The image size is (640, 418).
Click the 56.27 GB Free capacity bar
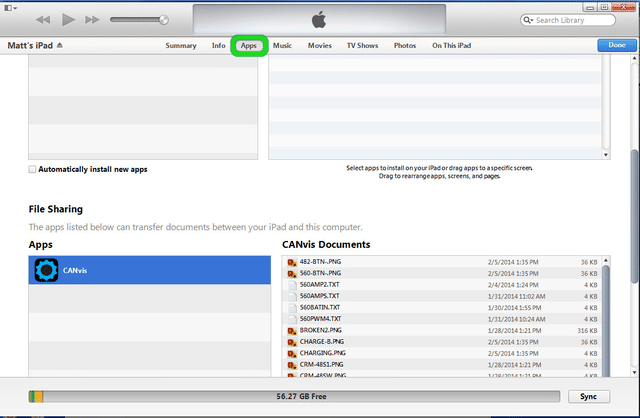294,396
